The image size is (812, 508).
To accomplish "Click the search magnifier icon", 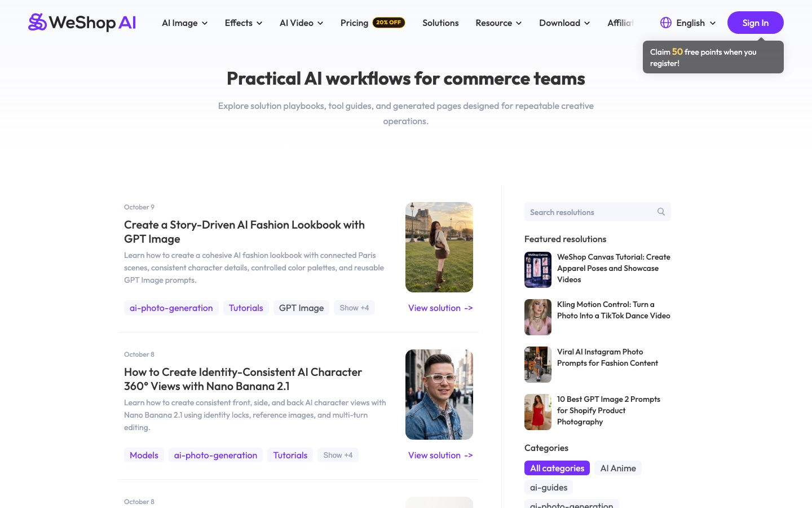I will click(661, 212).
